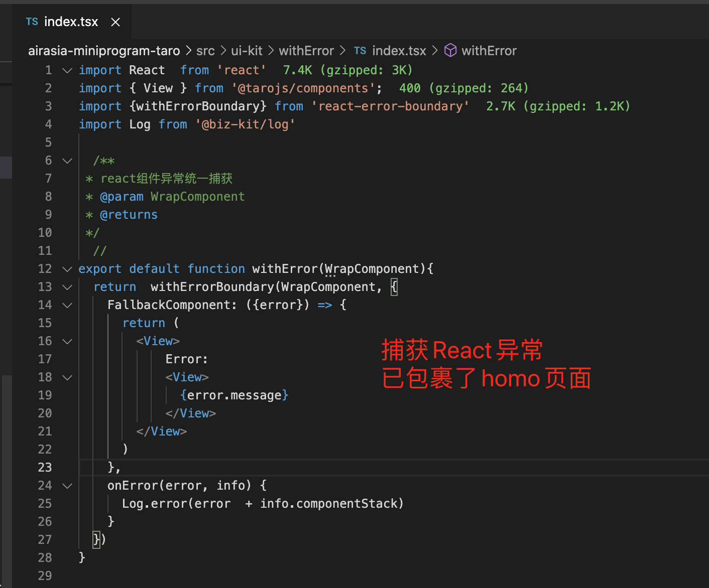The height and width of the screenshot is (588, 709).
Task: Click the react组件异常统一捕获 comment line
Action: tap(167, 179)
